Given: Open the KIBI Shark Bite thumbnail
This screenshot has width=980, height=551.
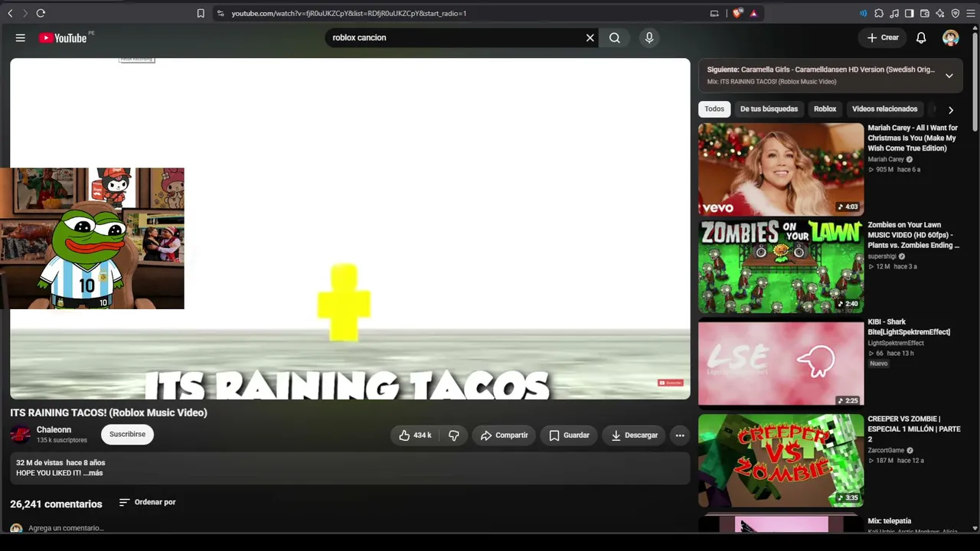Looking at the screenshot, I should pos(781,364).
